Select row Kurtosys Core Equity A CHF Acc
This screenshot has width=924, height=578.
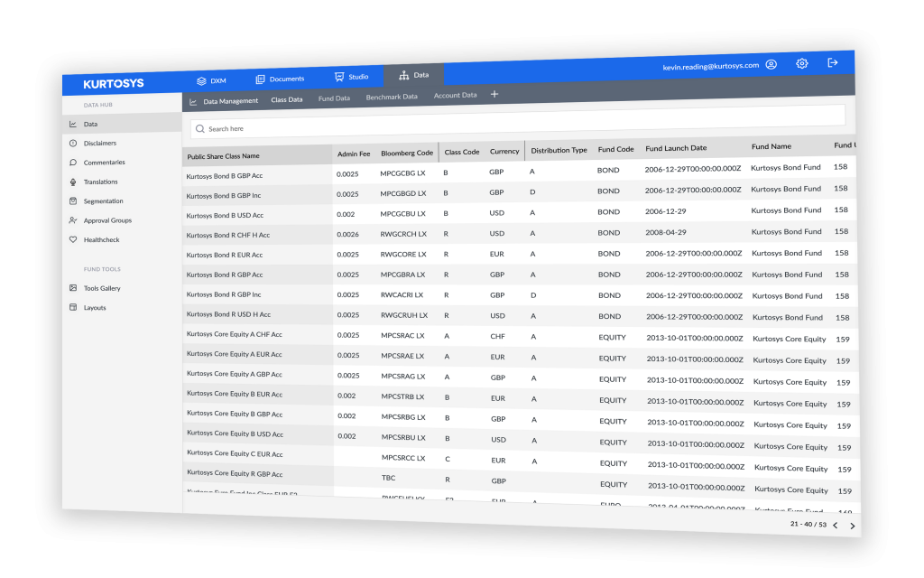(x=234, y=334)
